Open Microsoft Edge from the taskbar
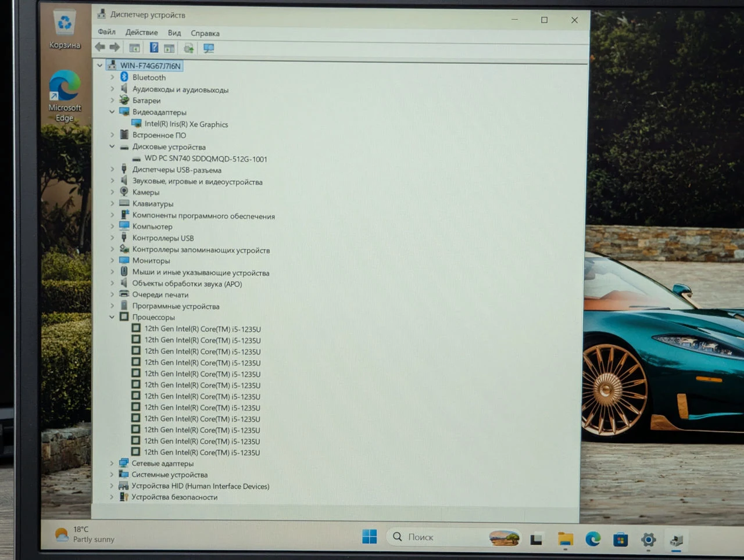 pos(593,539)
